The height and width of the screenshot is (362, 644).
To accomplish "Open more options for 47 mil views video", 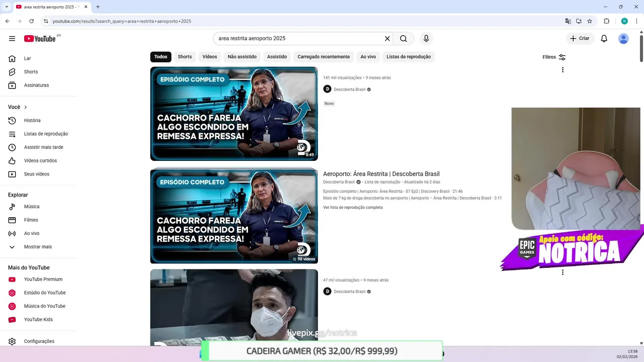I will click(562, 273).
